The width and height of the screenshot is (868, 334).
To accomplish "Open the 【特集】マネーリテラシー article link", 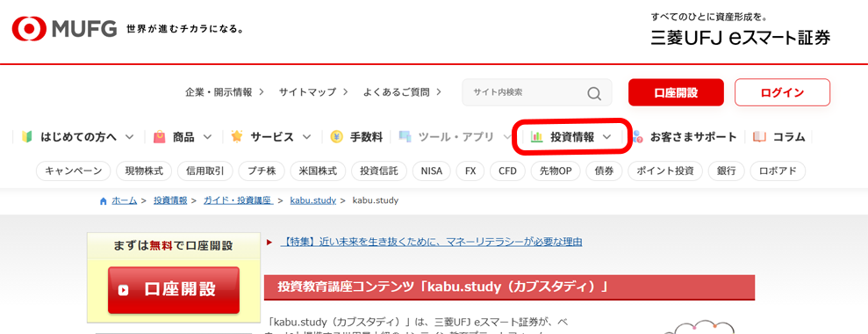I will (431, 242).
